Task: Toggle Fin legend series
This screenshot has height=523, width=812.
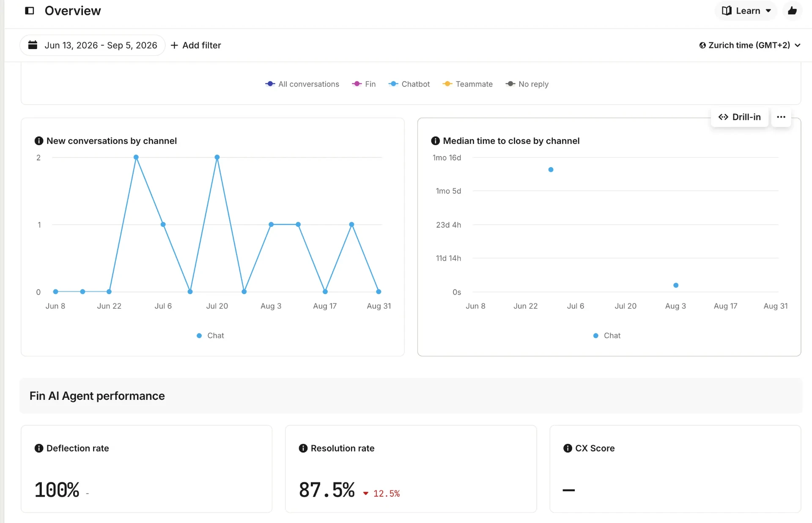Action: 364,84
